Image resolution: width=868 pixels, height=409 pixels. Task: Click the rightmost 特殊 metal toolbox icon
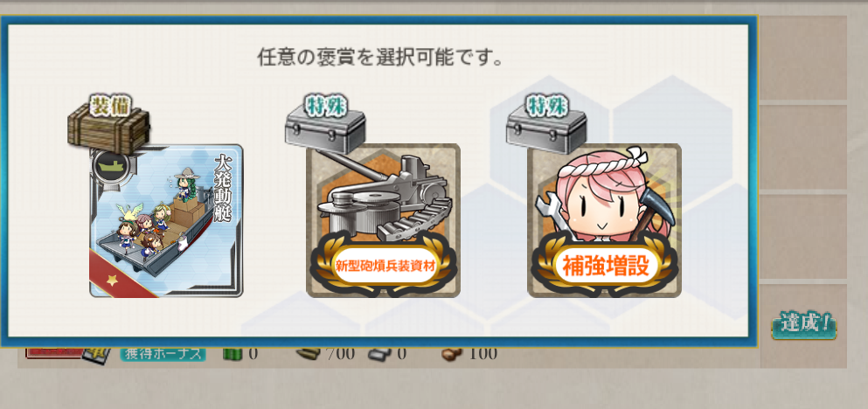tap(545, 124)
